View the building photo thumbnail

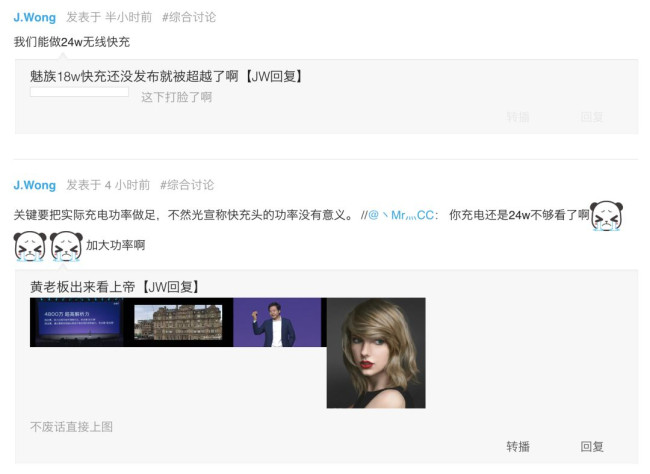[179, 322]
